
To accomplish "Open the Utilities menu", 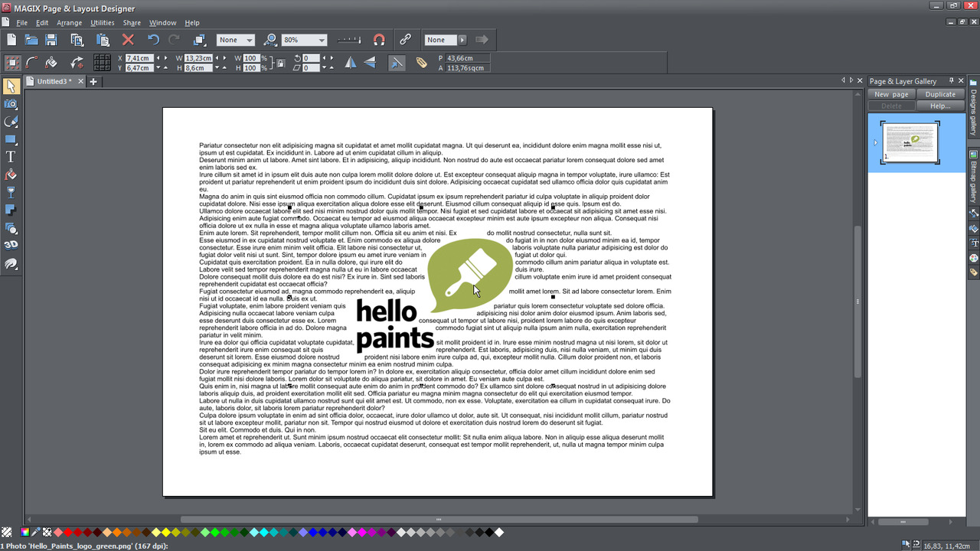I will (103, 23).
